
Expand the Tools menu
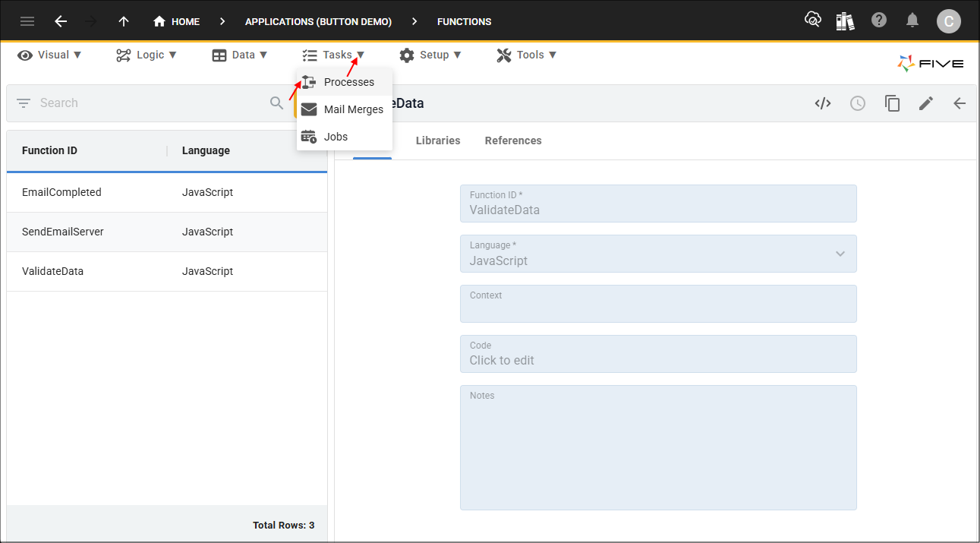(x=527, y=55)
